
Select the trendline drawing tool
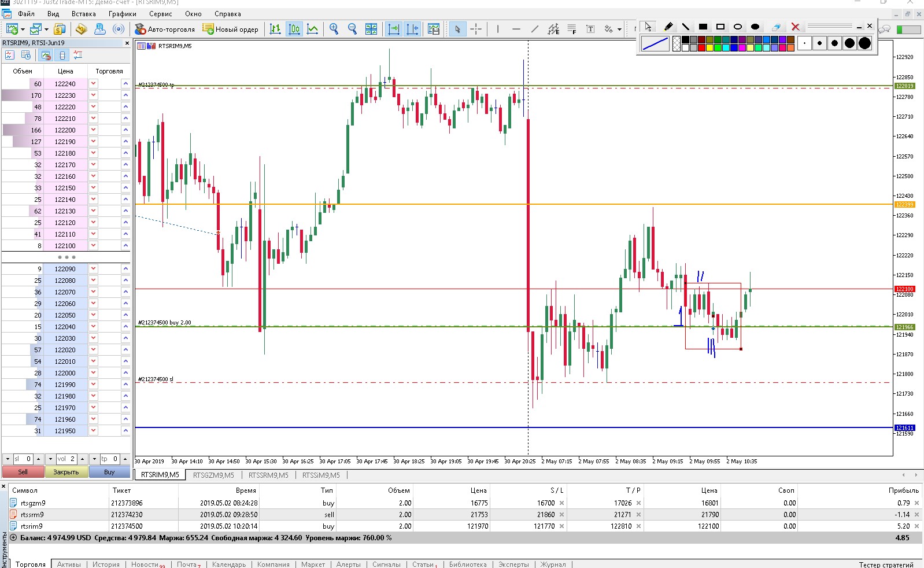pos(535,29)
